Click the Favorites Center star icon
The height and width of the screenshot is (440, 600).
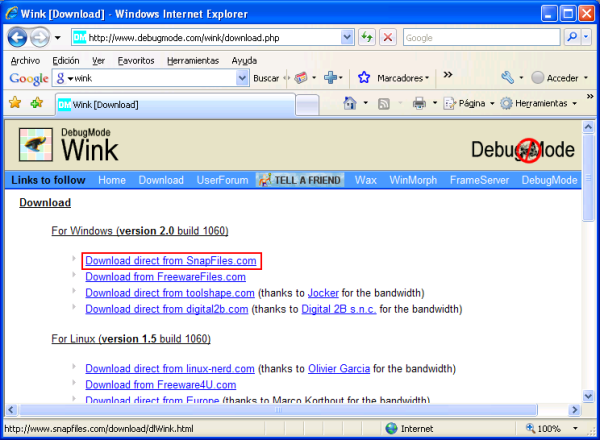15,103
